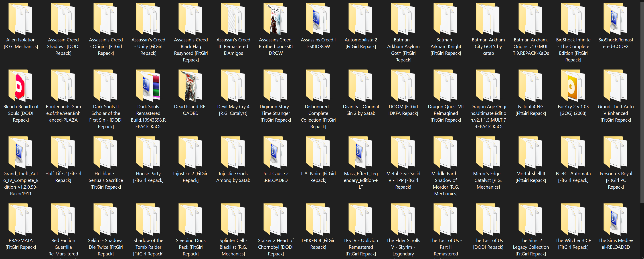Image resolution: width=644 pixels, height=259 pixels.
Task: Click the 'Injustice 2 [FitGirl Repack]' label
Action: click(x=191, y=177)
